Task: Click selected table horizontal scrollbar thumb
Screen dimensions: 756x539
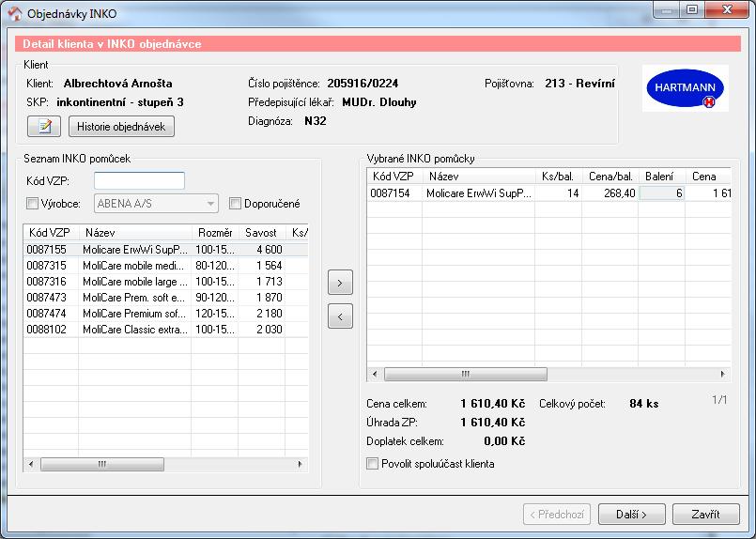Action: point(465,374)
